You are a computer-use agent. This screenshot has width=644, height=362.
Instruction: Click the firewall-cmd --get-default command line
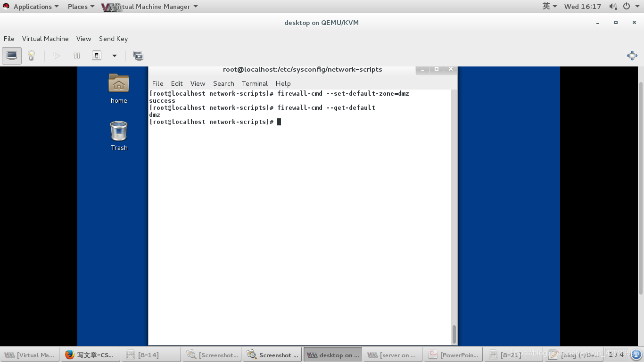point(262,107)
